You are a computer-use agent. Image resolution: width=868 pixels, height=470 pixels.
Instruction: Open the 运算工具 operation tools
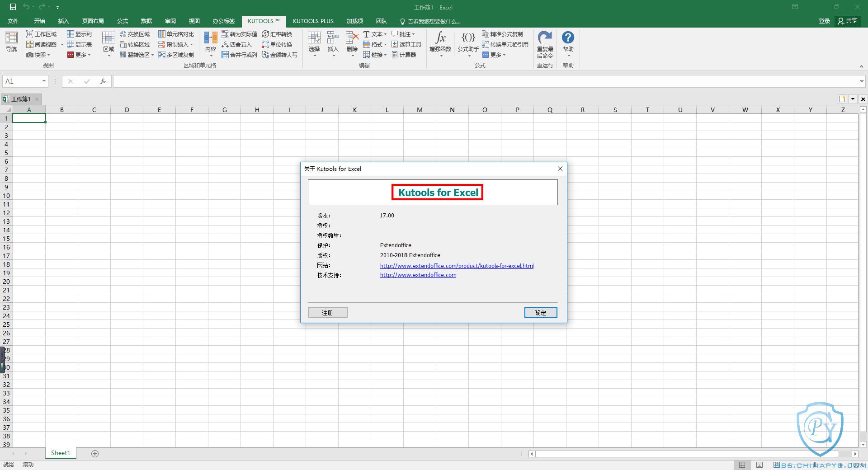(x=406, y=44)
